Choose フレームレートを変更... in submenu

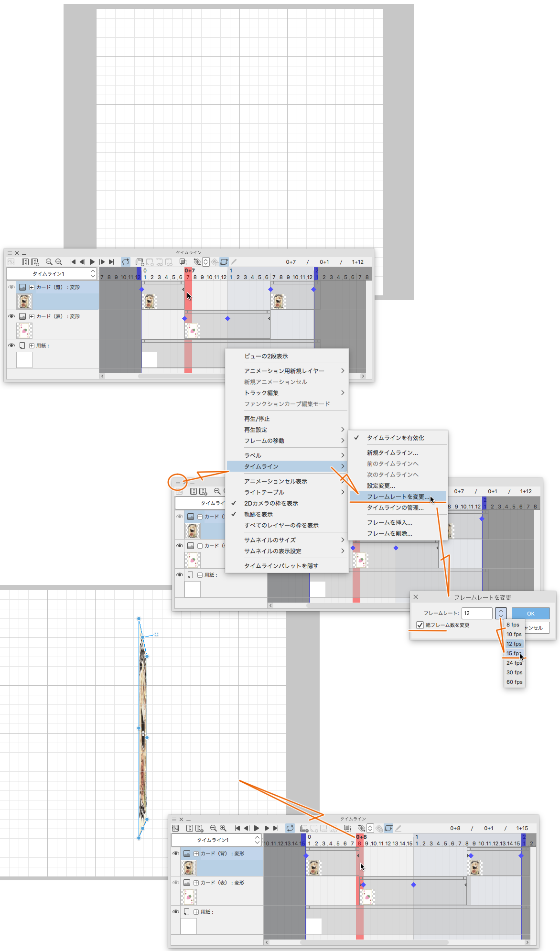tap(398, 497)
